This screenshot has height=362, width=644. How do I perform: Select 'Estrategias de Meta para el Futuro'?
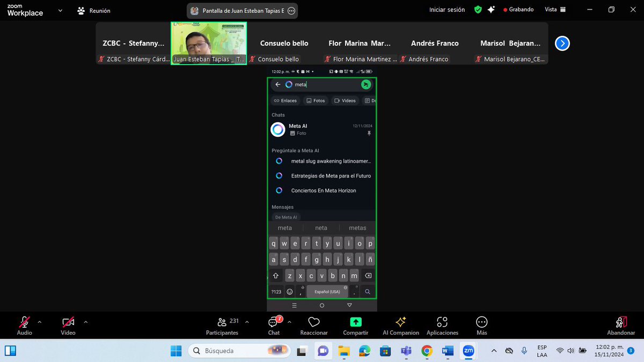pyautogui.click(x=322, y=175)
